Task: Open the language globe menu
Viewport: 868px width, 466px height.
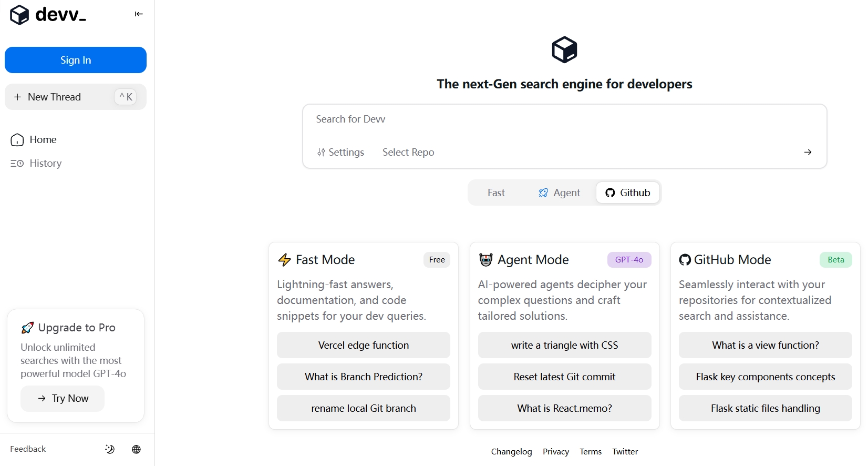Action: point(136,449)
